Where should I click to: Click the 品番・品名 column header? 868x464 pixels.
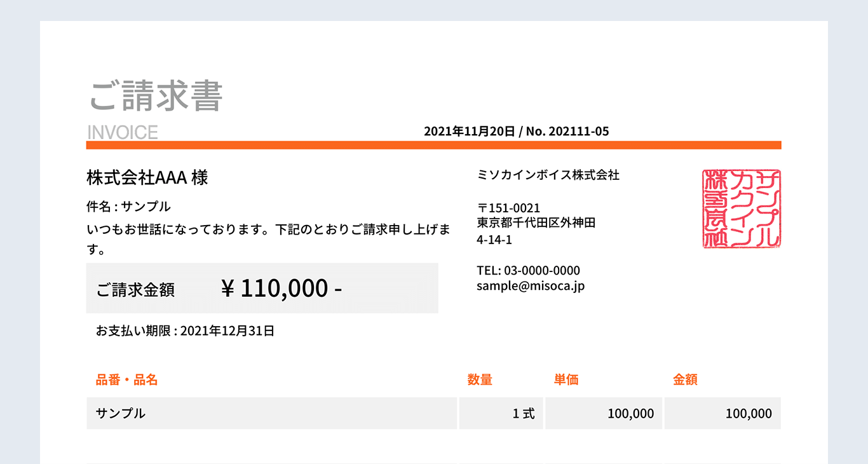[x=126, y=380]
